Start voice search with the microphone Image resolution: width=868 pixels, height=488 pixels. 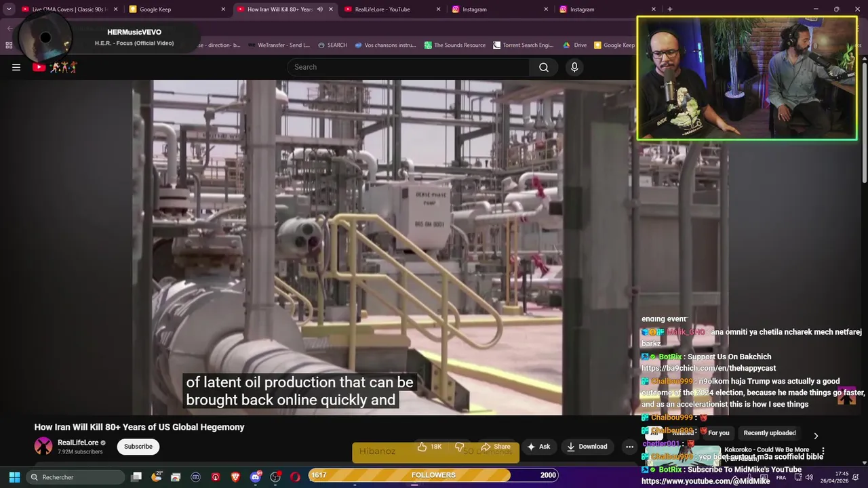[x=574, y=67]
